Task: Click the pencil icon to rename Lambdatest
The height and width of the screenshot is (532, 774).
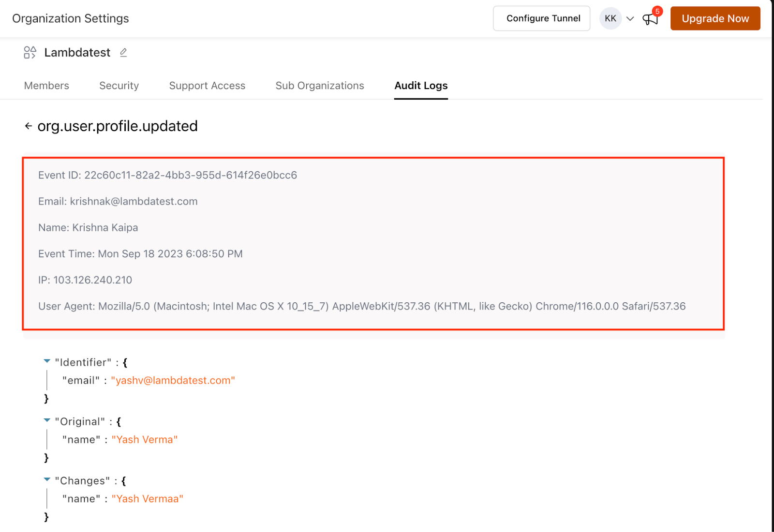Action: click(x=123, y=52)
